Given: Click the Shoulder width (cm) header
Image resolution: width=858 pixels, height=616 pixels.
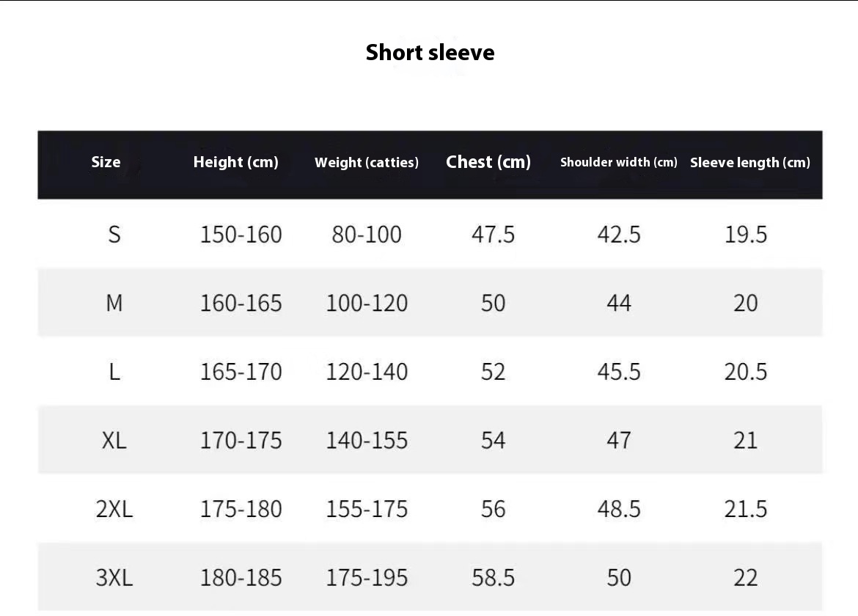Looking at the screenshot, I should [x=619, y=163].
